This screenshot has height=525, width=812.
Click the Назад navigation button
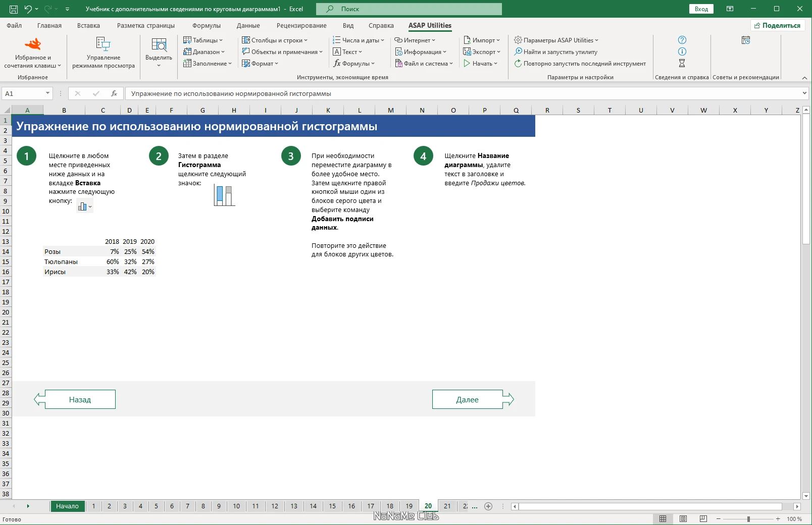coord(75,399)
